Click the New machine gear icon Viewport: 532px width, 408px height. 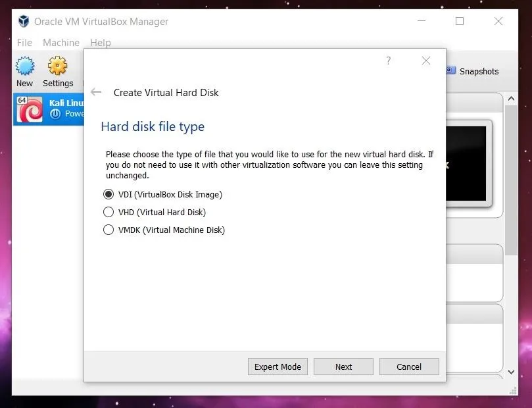(25, 66)
